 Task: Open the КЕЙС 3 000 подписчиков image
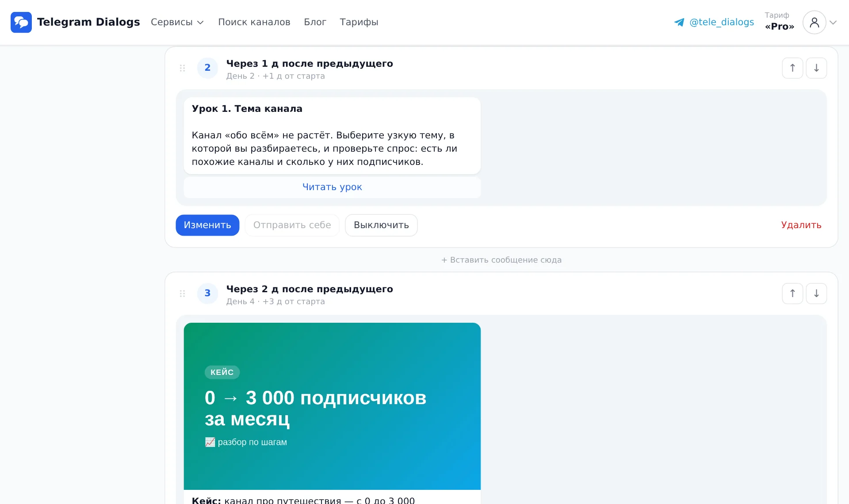pos(332,406)
